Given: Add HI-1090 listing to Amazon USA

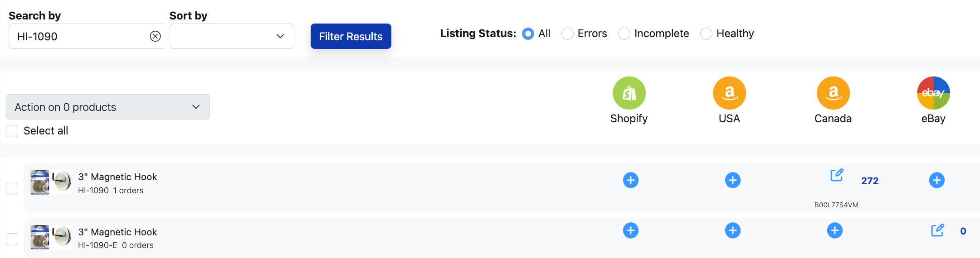Looking at the screenshot, I should pos(732,180).
